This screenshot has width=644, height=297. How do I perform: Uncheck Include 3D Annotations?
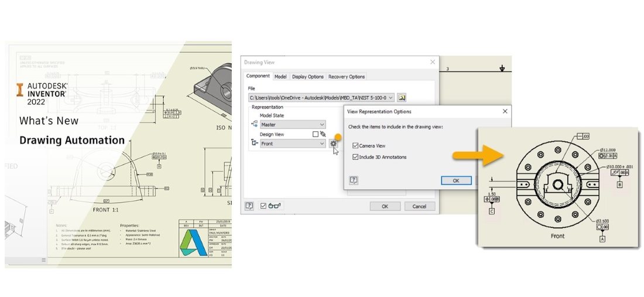[x=355, y=157]
